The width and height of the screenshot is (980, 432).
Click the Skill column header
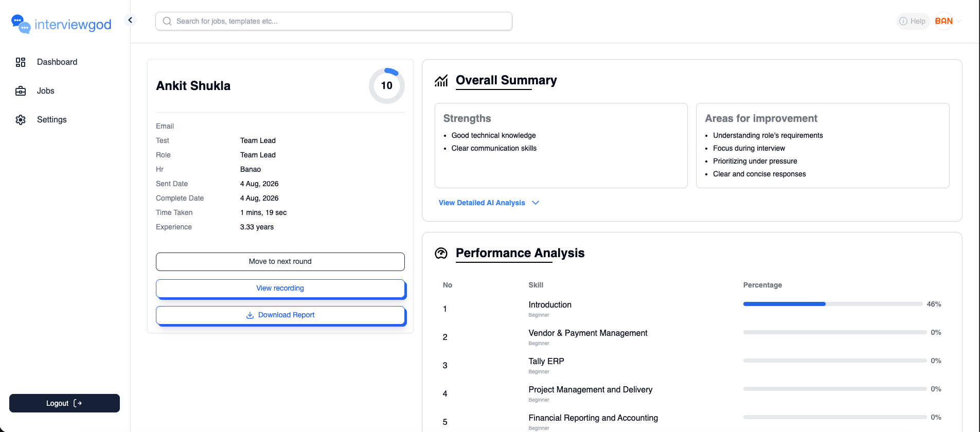[536, 285]
